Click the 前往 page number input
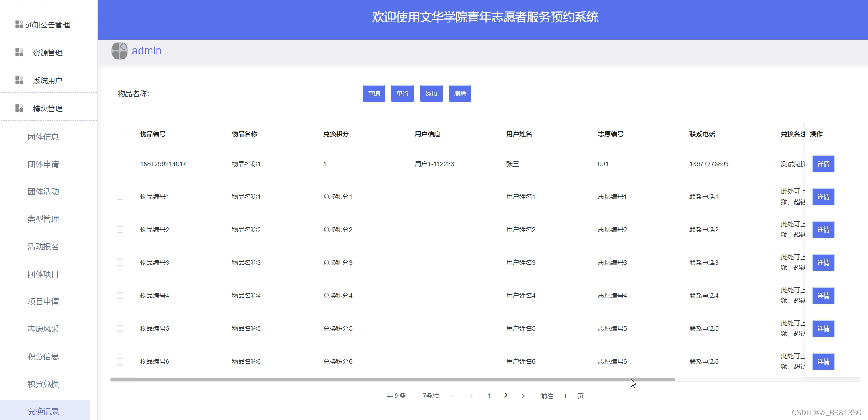Image resolution: width=868 pixels, height=420 pixels. [x=565, y=396]
